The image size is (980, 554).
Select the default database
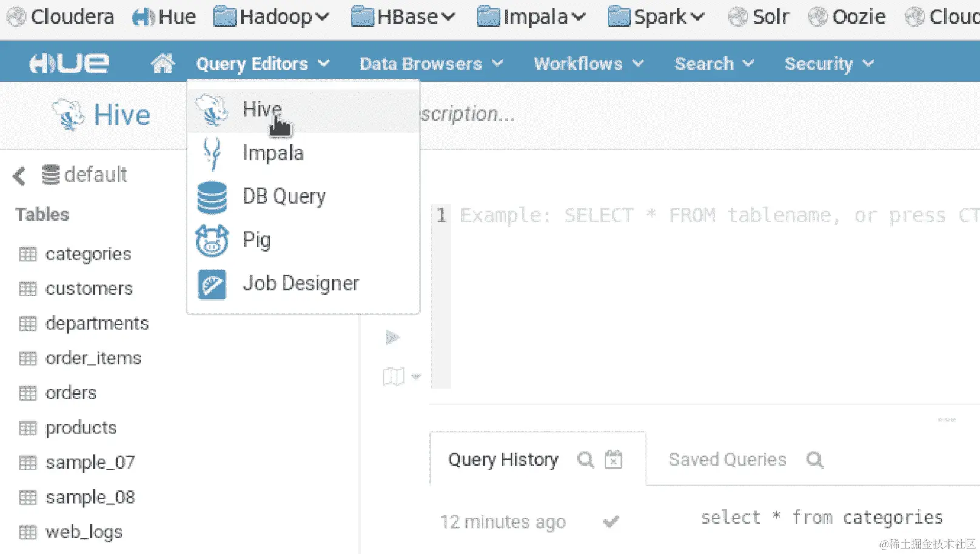84,175
